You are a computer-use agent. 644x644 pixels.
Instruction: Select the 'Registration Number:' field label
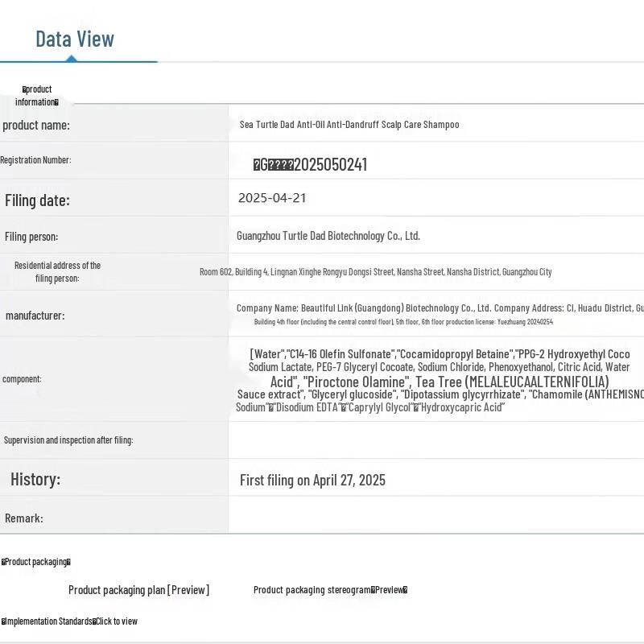35,159
